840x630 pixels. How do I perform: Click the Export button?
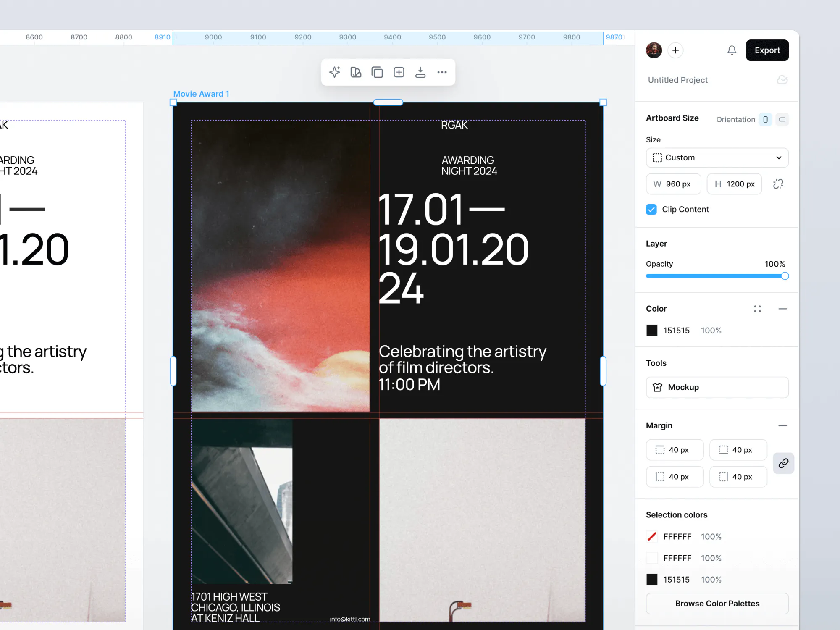tap(767, 50)
